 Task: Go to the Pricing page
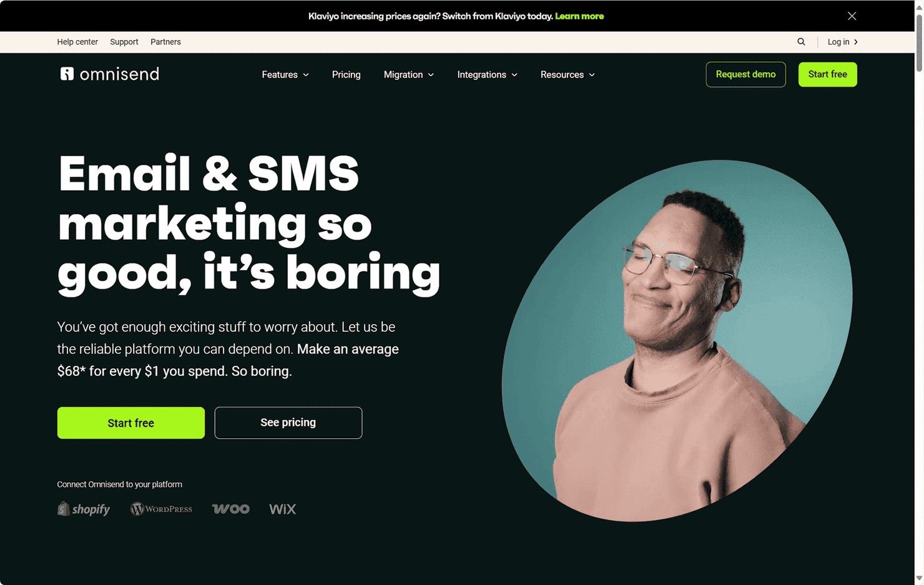point(346,74)
